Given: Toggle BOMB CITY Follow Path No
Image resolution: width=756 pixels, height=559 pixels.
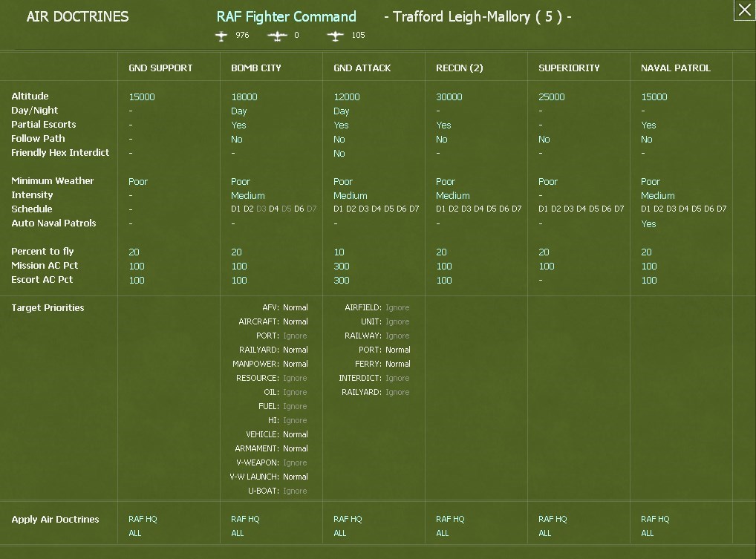Looking at the screenshot, I should [237, 140].
